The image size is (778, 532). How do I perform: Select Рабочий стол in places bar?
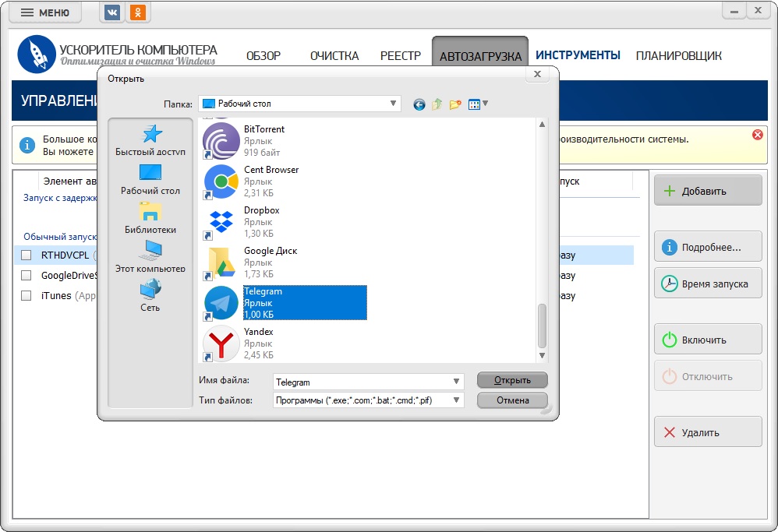pos(150,179)
